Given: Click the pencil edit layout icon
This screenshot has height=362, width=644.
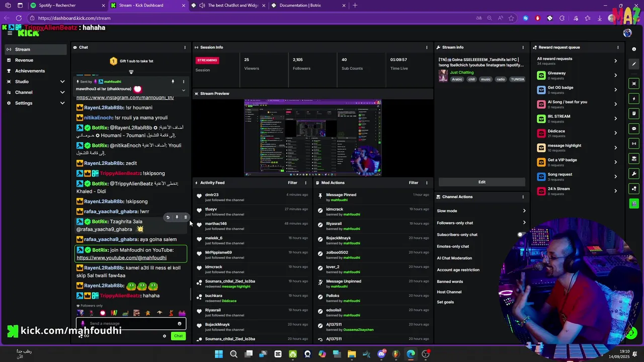Looking at the screenshot, I should pos(634,64).
